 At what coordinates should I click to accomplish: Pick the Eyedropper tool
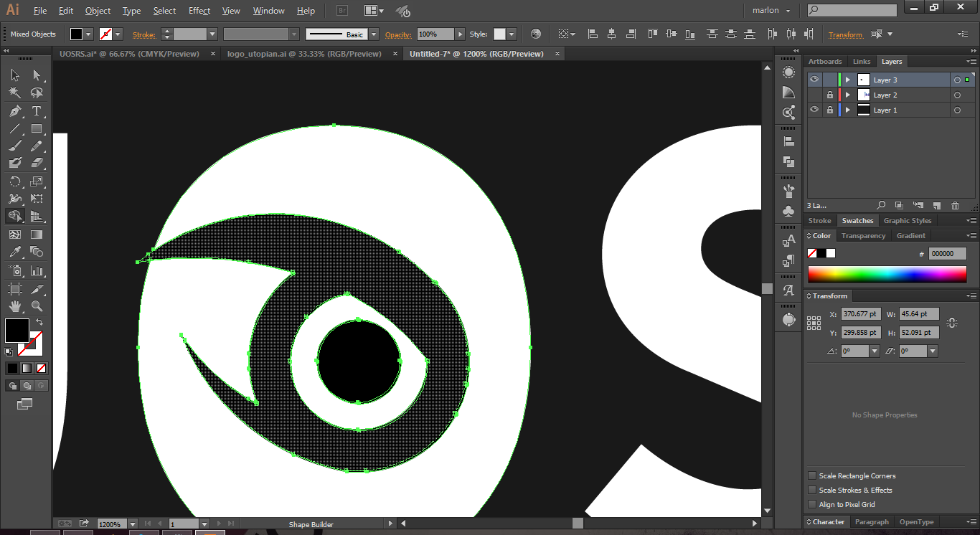(15, 252)
